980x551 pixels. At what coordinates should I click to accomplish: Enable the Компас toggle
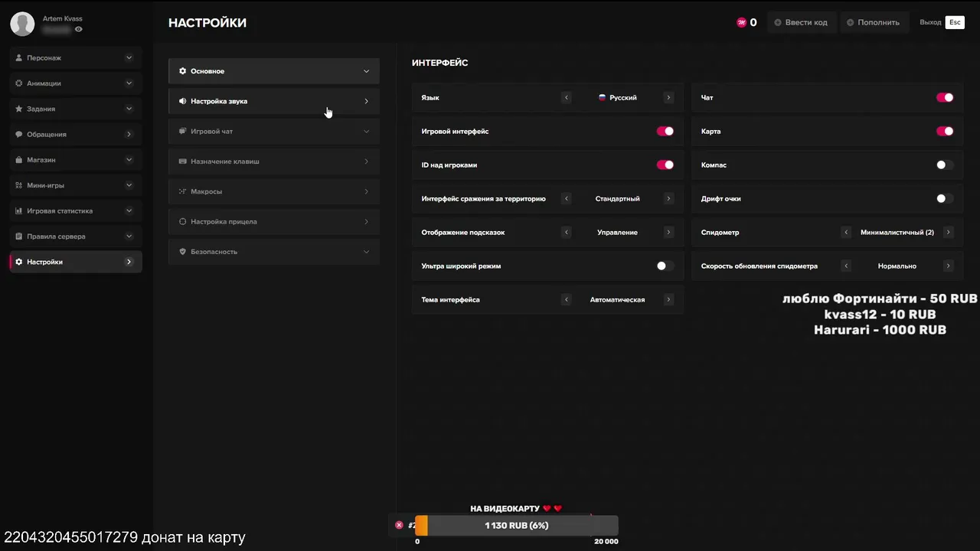[945, 165]
